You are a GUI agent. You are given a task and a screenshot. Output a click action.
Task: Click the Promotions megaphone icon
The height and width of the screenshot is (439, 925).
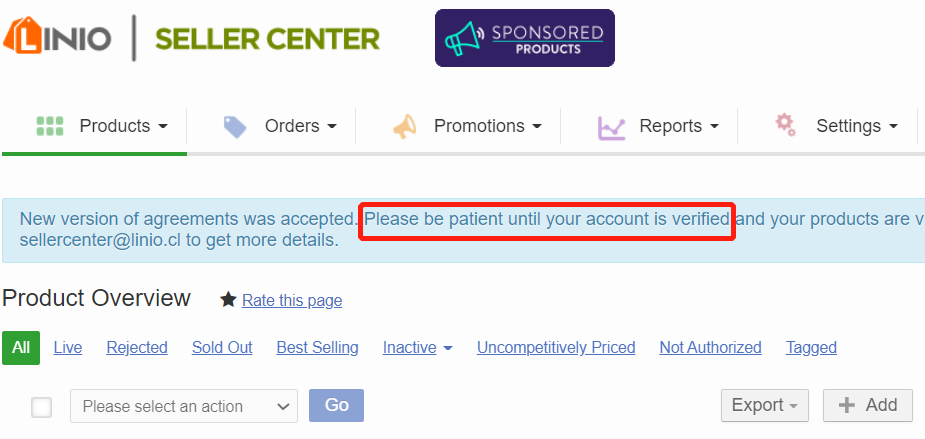pyautogui.click(x=404, y=127)
